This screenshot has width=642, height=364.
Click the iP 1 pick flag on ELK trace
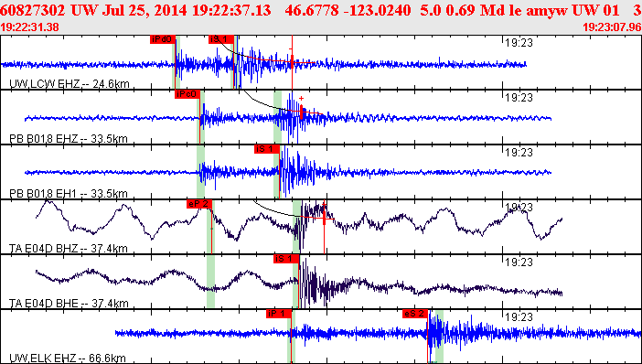279,314
